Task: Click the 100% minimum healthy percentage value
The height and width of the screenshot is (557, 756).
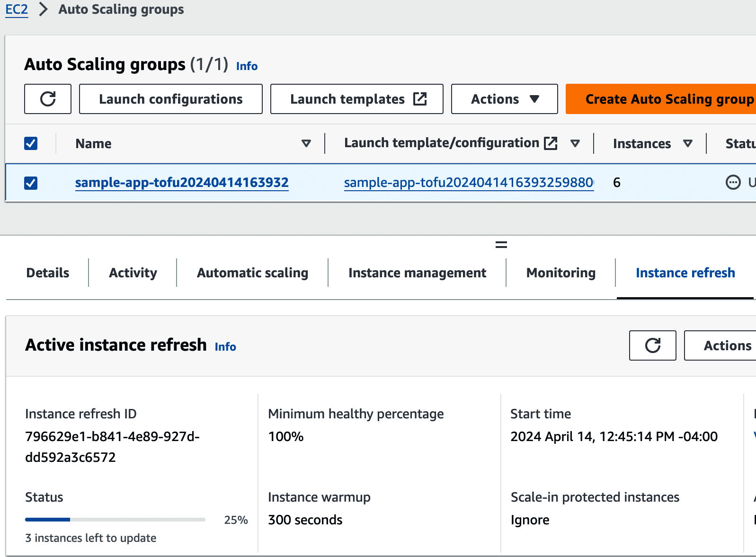Action: coord(285,436)
